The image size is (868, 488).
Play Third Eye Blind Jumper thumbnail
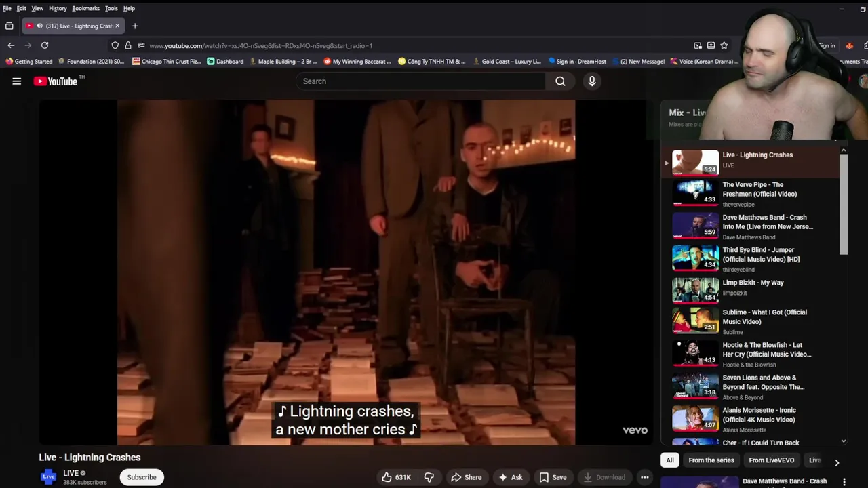click(695, 258)
